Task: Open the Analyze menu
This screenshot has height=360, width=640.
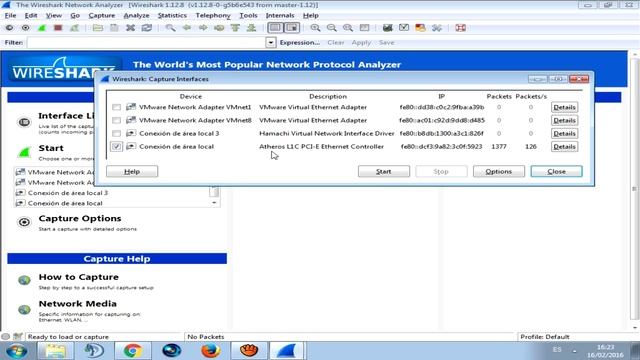Action: coord(136,16)
